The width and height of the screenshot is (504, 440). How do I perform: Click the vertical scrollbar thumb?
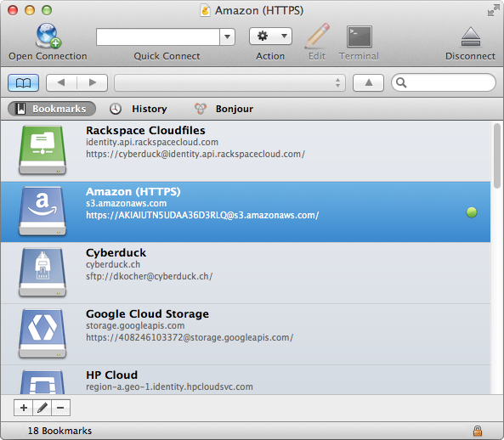497,155
